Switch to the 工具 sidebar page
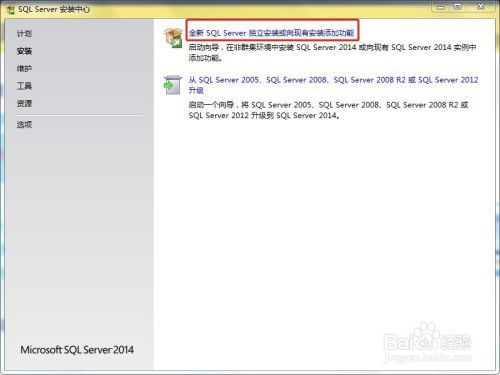Screen dimensions: 500x375 (x=24, y=86)
